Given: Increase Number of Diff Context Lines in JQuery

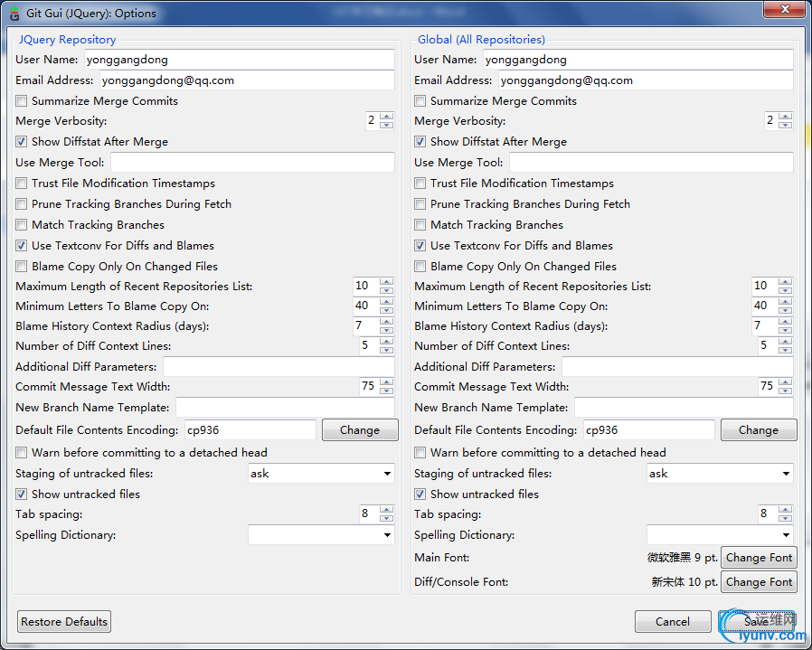Looking at the screenshot, I should point(386,342).
